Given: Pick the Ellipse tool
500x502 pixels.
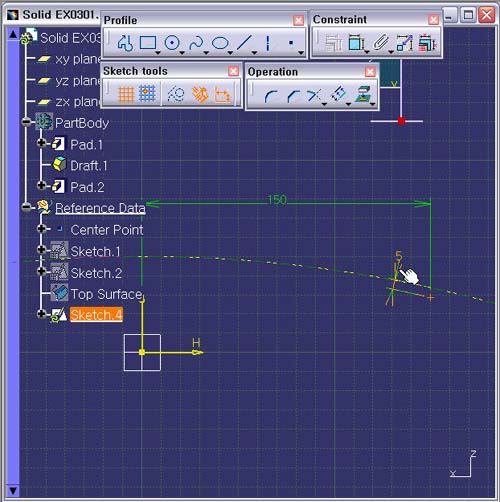Looking at the screenshot, I should (220, 43).
